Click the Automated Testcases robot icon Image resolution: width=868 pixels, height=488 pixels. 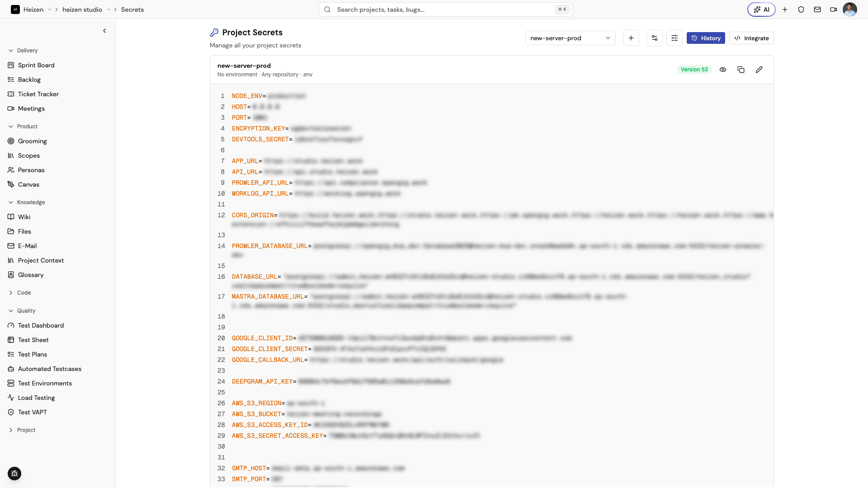pyautogui.click(x=11, y=369)
